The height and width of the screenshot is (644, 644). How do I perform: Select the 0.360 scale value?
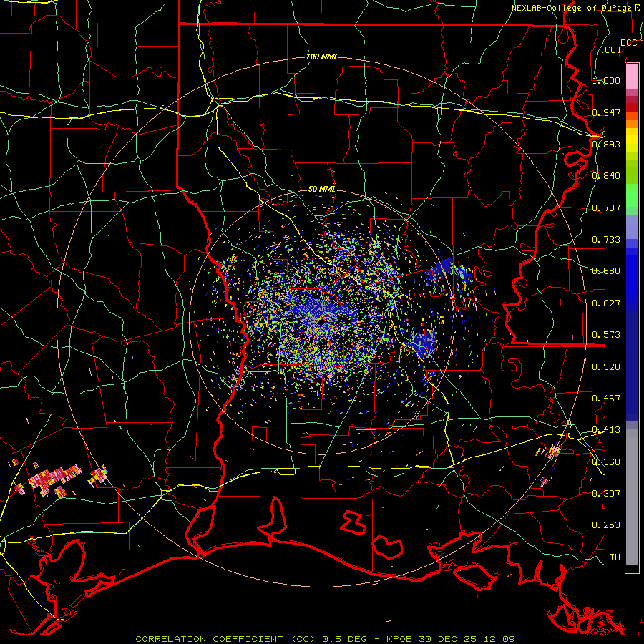[606, 462]
